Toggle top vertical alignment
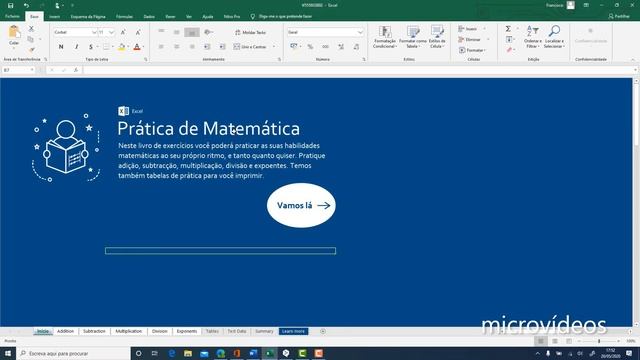 (x=161, y=32)
